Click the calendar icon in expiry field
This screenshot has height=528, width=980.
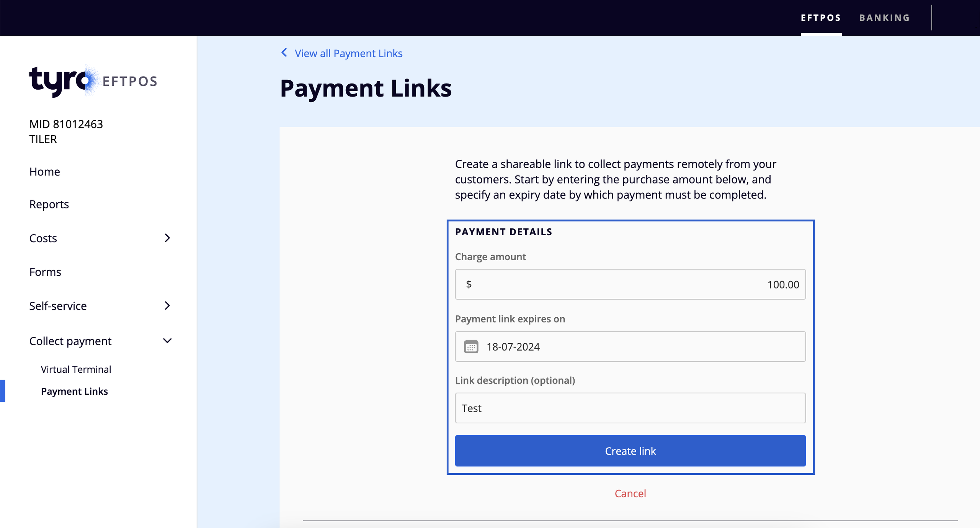(471, 347)
